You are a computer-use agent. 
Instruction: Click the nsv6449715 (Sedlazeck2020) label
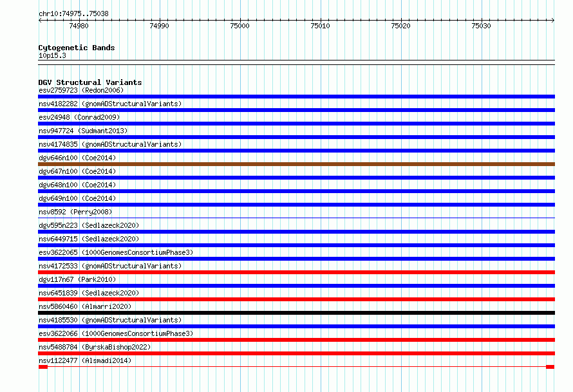[89, 239]
